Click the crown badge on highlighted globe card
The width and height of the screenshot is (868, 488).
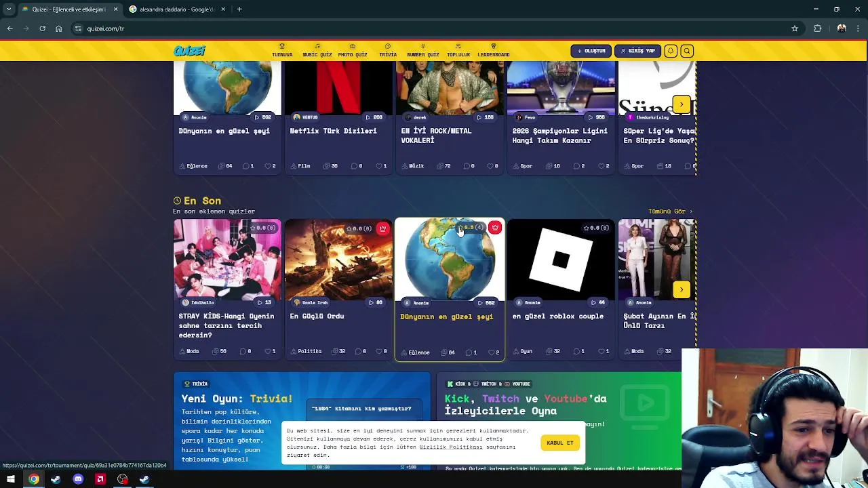495,228
